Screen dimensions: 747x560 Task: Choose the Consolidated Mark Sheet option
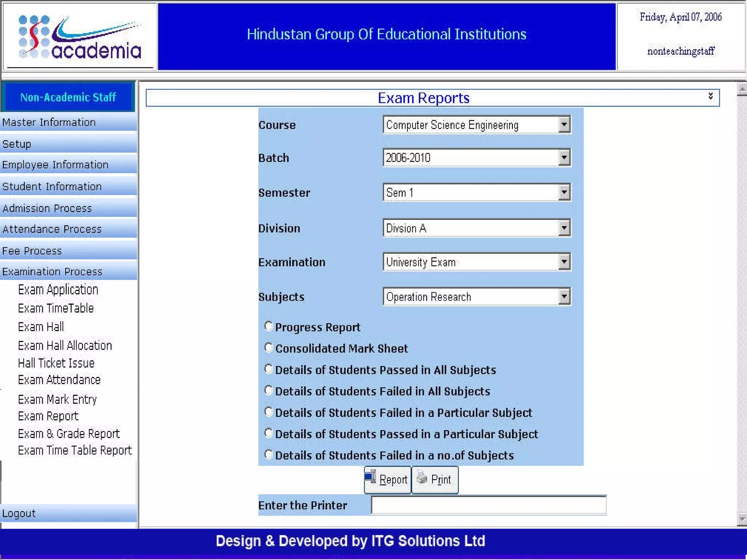tap(268, 347)
